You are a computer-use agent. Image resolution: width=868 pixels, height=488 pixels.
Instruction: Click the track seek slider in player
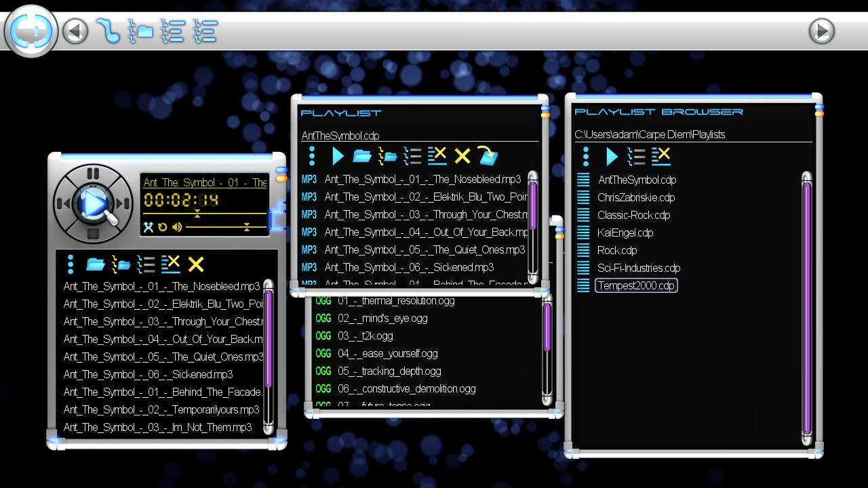(205, 213)
